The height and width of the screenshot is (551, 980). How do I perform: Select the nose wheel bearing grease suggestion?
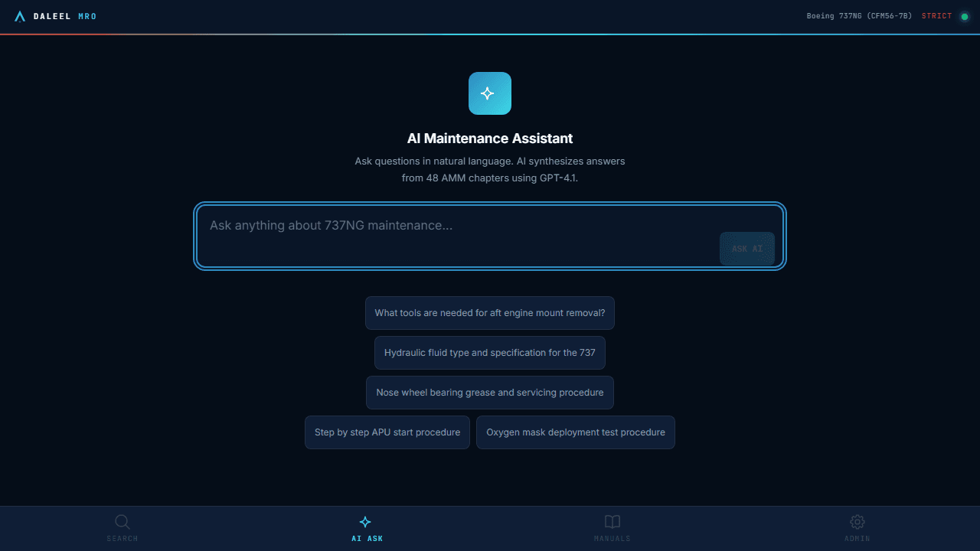490,393
